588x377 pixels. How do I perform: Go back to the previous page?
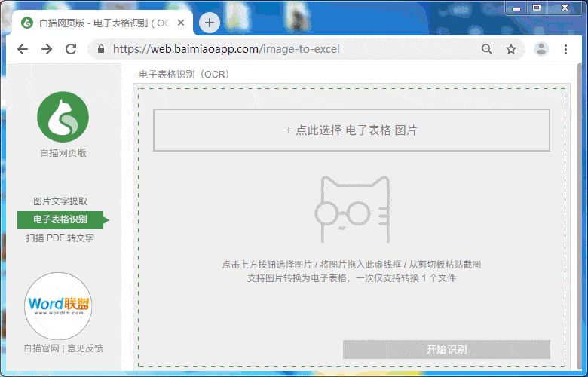point(23,49)
